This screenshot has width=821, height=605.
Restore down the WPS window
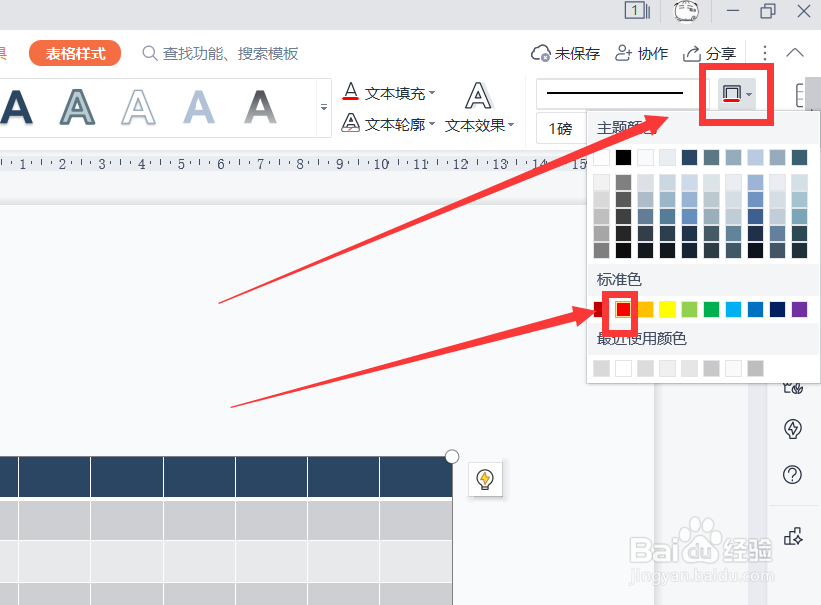pyautogui.click(x=768, y=10)
